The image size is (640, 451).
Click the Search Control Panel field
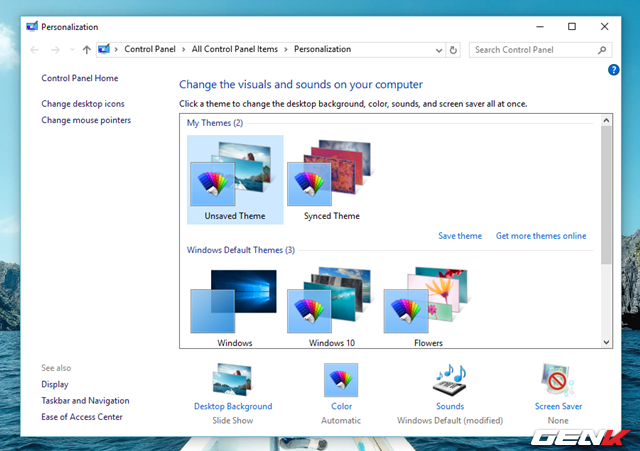click(540, 50)
